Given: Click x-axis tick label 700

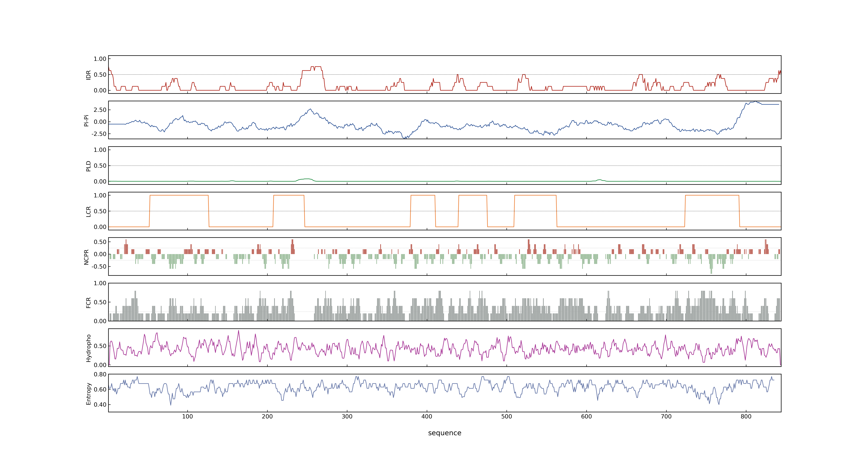Looking at the screenshot, I should tap(666, 416).
